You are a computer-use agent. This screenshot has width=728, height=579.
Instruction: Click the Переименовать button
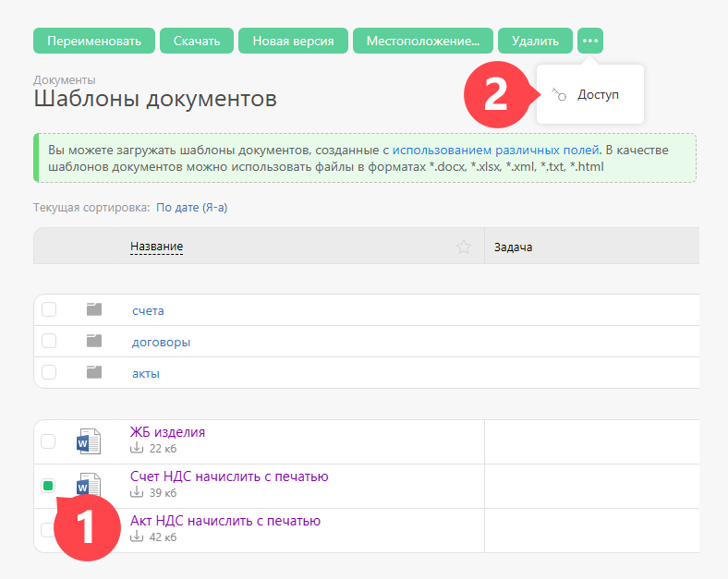point(94,41)
